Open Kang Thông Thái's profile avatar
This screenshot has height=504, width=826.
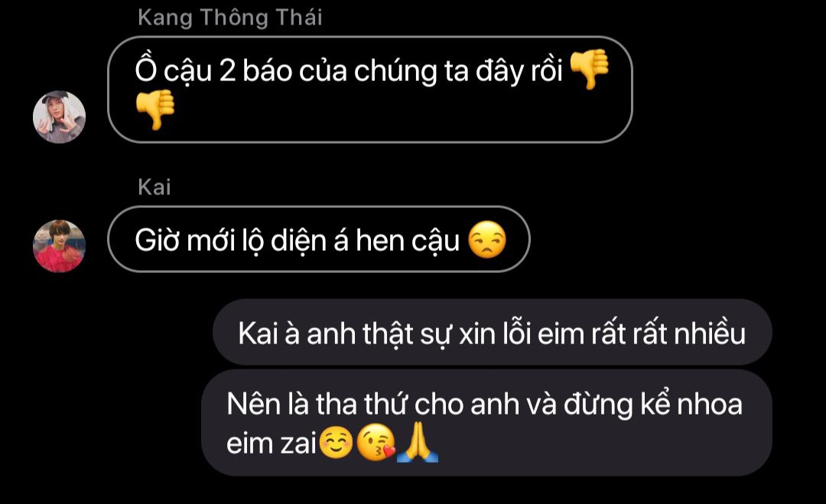pyautogui.click(x=59, y=117)
